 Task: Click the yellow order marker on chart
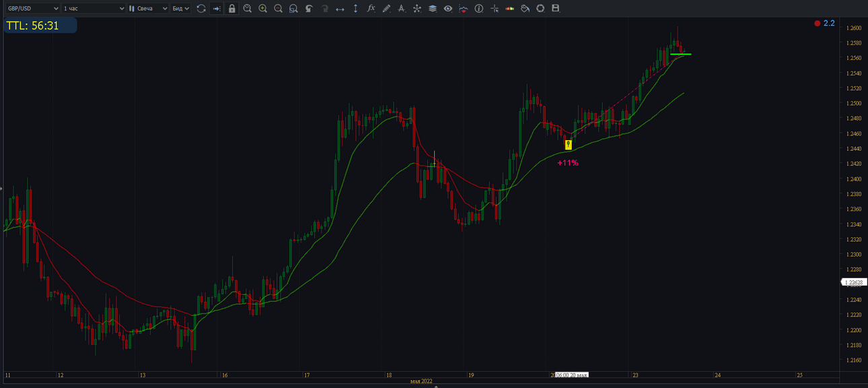tap(569, 145)
